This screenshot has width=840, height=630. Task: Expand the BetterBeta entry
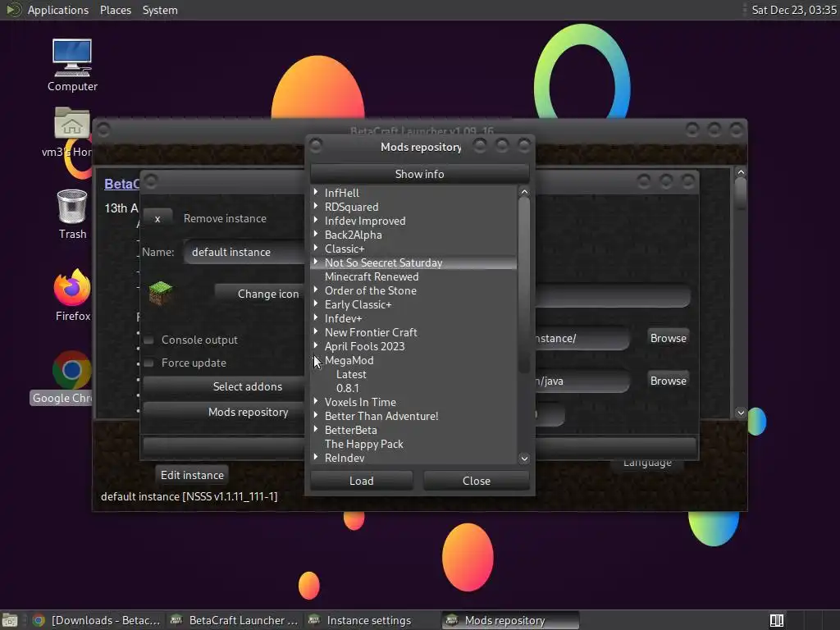[x=316, y=428]
